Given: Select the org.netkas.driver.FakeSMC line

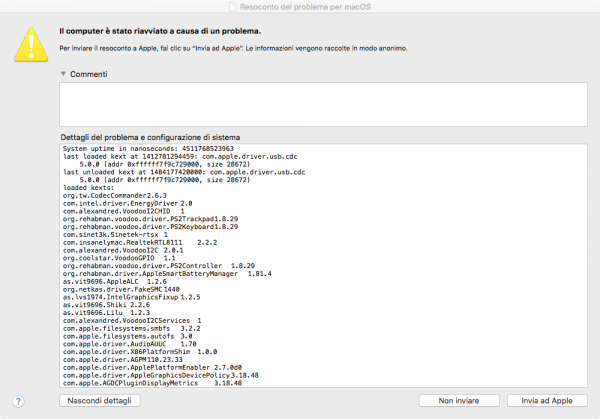Looking at the screenshot, I should click(x=121, y=290).
